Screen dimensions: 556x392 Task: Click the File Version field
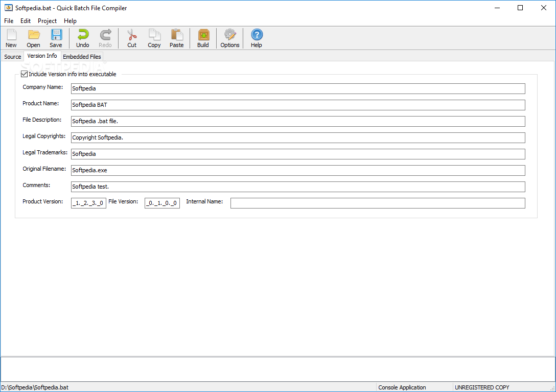click(x=162, y=203)
